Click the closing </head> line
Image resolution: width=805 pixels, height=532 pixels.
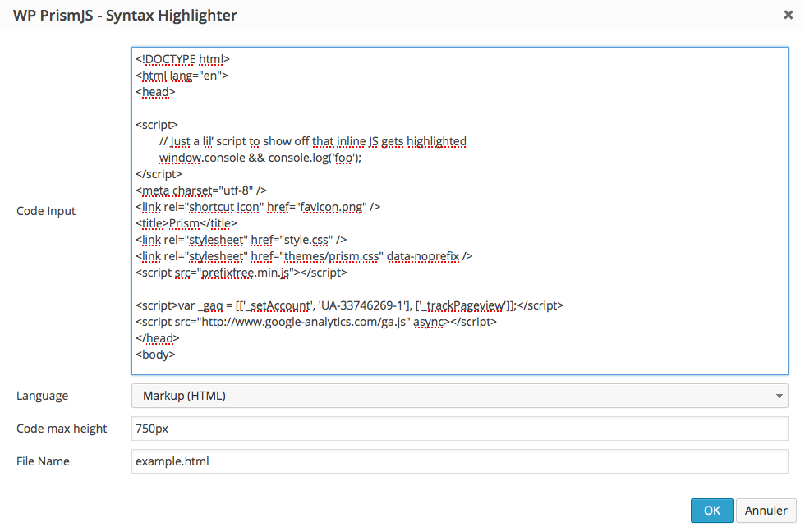[x=158, y=338]
